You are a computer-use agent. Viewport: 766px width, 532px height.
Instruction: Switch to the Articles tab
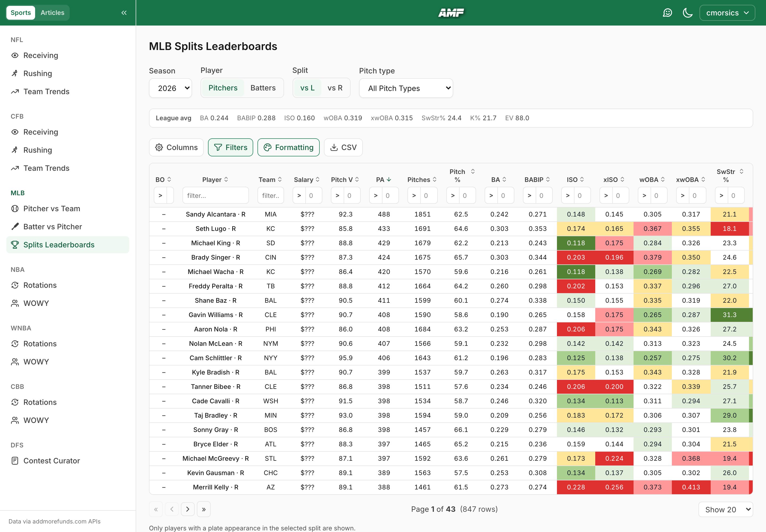pos(52,13)
